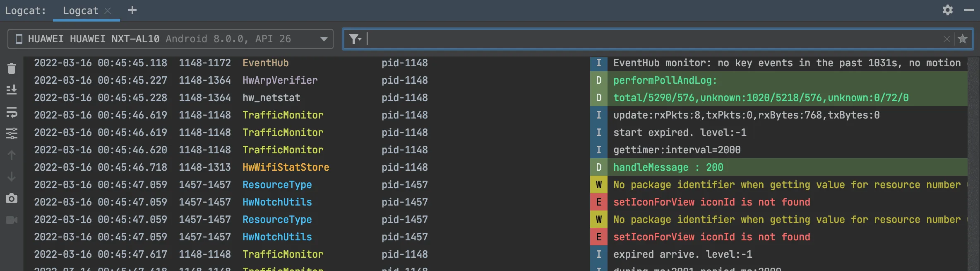Hide the Logcat panel with the minimize dash
The height and width of the screenshot is (271, 980).
coord(969,10)
